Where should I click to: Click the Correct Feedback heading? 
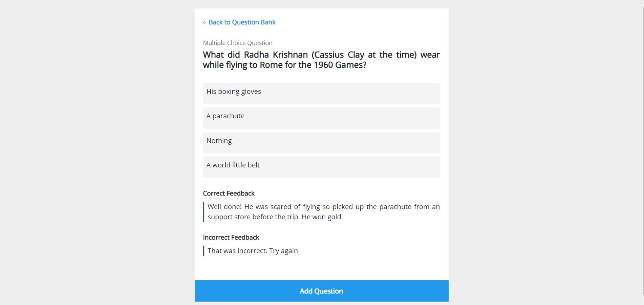click(229, 193)
